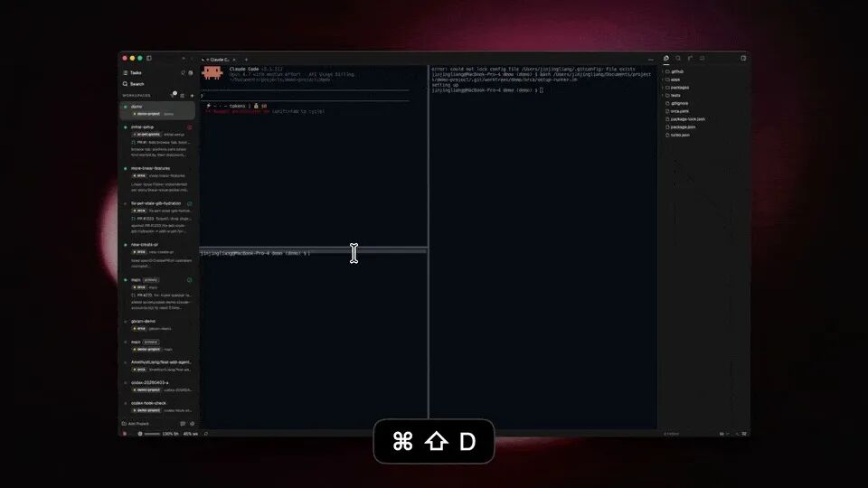The width and height of the screenshot is (868, 488).
Task: Open settings via sidebar gear icon
Action: click(192, 424)
